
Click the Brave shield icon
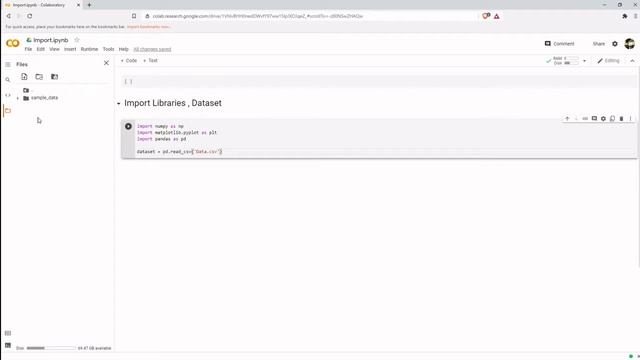486,16
